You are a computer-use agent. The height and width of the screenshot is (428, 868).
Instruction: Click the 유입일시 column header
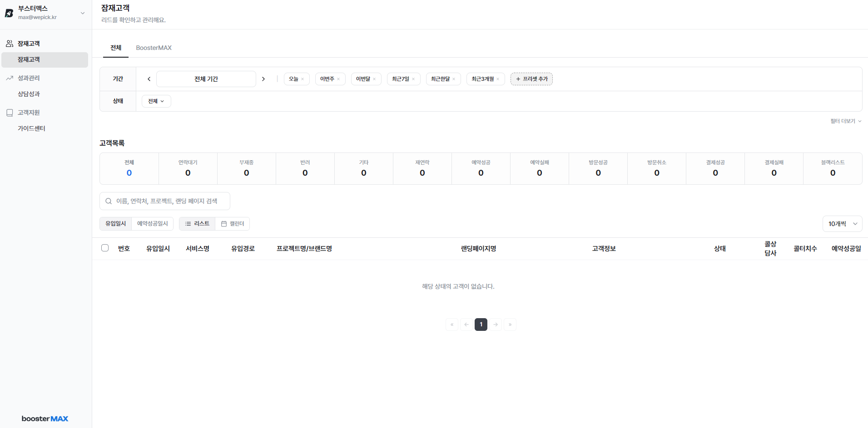click(x=158, y=249)
